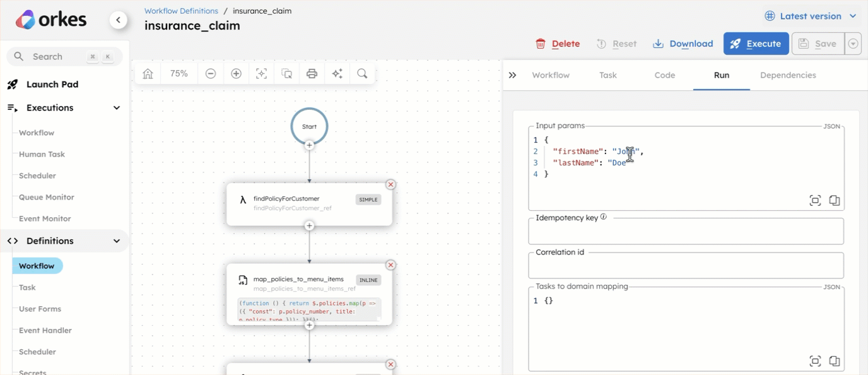Collapse the Executions section chevron

tap(117, 108)
